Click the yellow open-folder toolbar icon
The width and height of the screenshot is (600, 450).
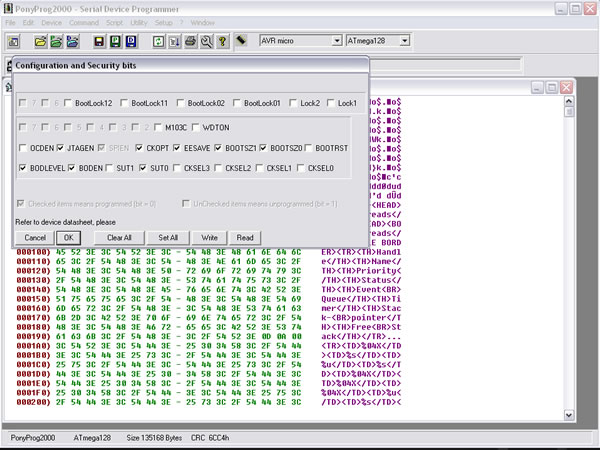pyautogui.click(x=41, y=41)
